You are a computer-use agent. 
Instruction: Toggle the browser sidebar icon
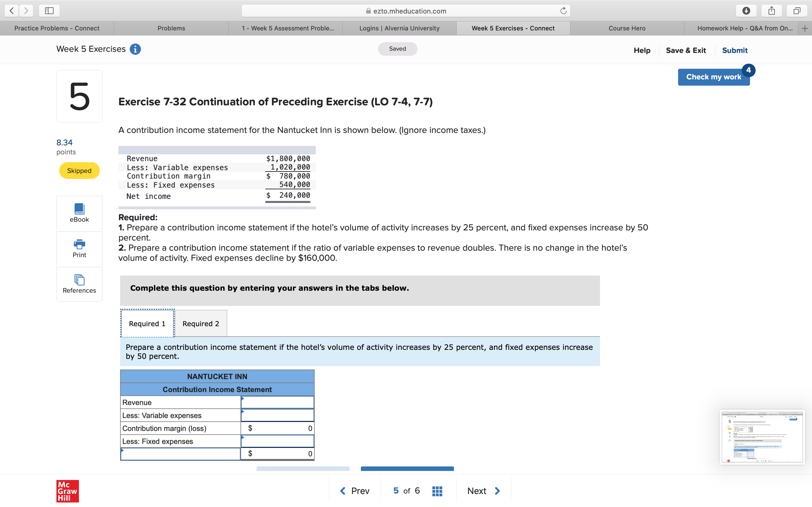coord(49,10)
